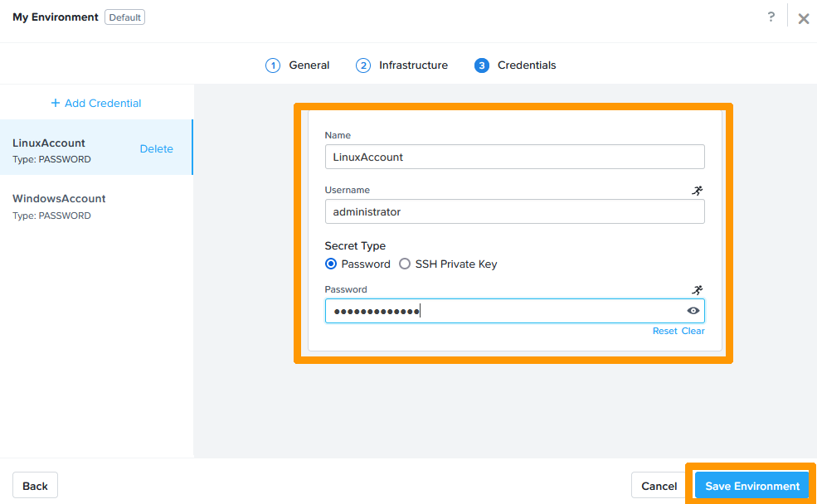Viewport: 817px width, 504px height.
Task: Delete the LinuxAccount credential
Action: point(156,149)
